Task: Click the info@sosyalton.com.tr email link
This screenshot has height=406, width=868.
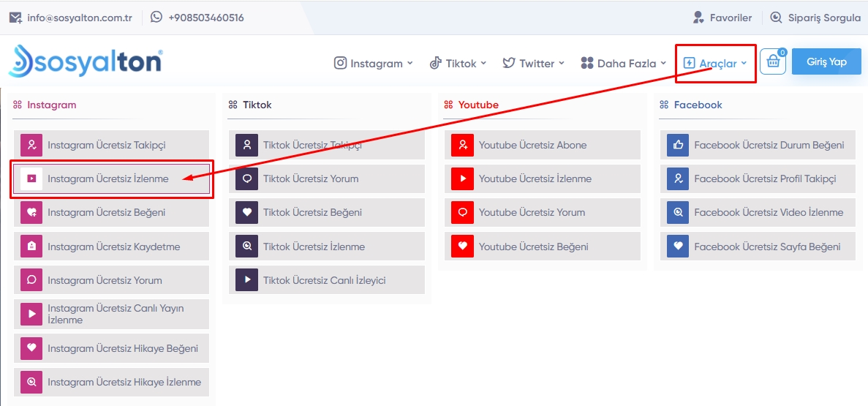Action: [80, 18]
